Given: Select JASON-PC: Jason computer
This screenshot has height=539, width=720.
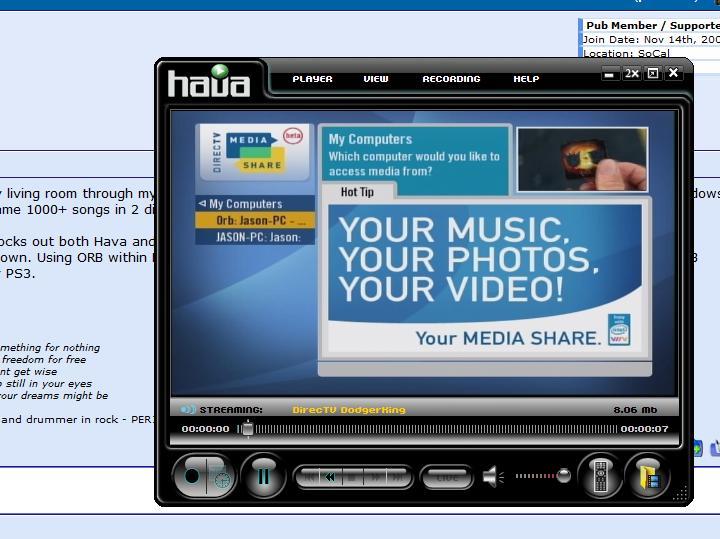Looking at the screenshot, I should 255,237.
